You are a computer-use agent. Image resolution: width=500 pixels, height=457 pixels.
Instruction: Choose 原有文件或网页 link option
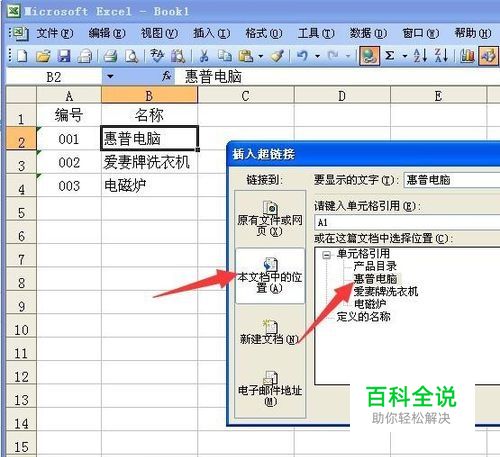click(x=270, y=218)
